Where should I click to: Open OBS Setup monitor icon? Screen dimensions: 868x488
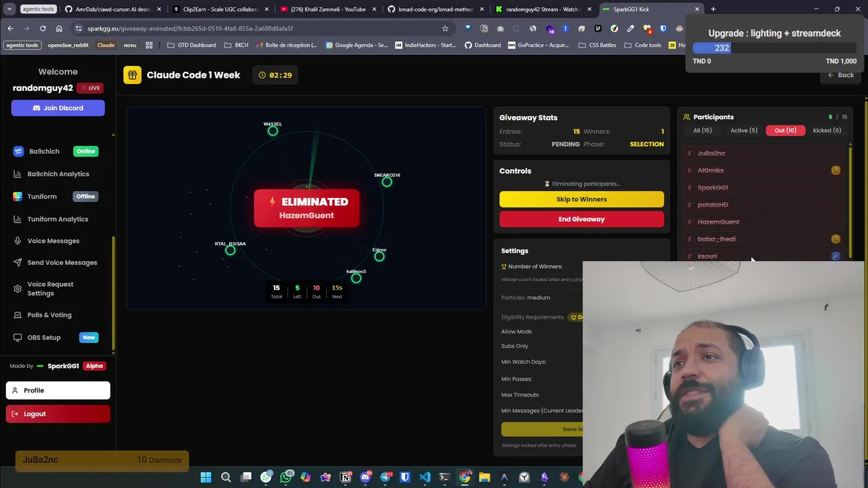(x=17, y=338)
